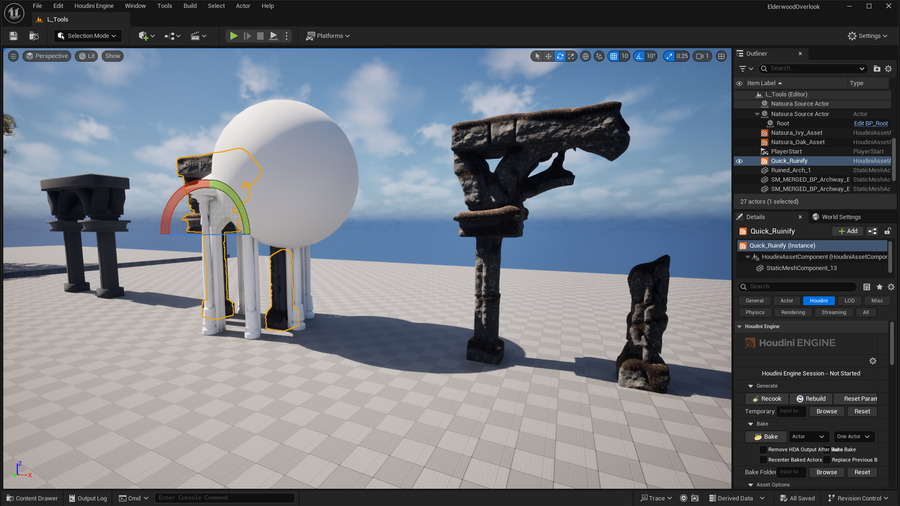The width and height of the screenshot is (900, 506).
Task: Open property matrix table icon
Action: click(867, 286)
